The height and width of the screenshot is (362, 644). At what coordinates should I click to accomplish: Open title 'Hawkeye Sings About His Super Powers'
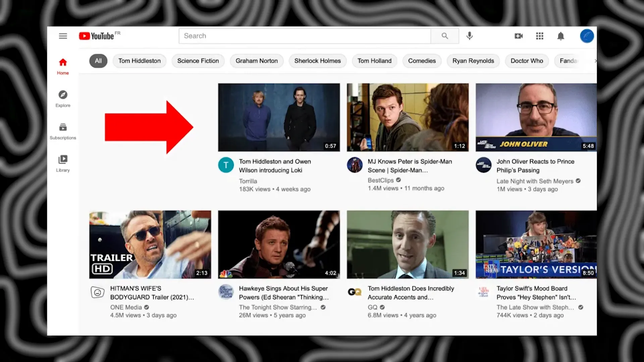[x=284, y=293]
